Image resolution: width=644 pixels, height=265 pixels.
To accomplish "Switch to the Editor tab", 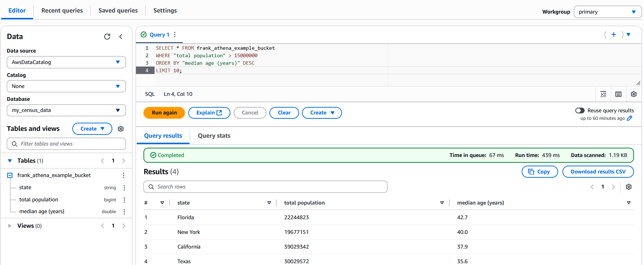I will pyautogui.click(x=17, y=10).
